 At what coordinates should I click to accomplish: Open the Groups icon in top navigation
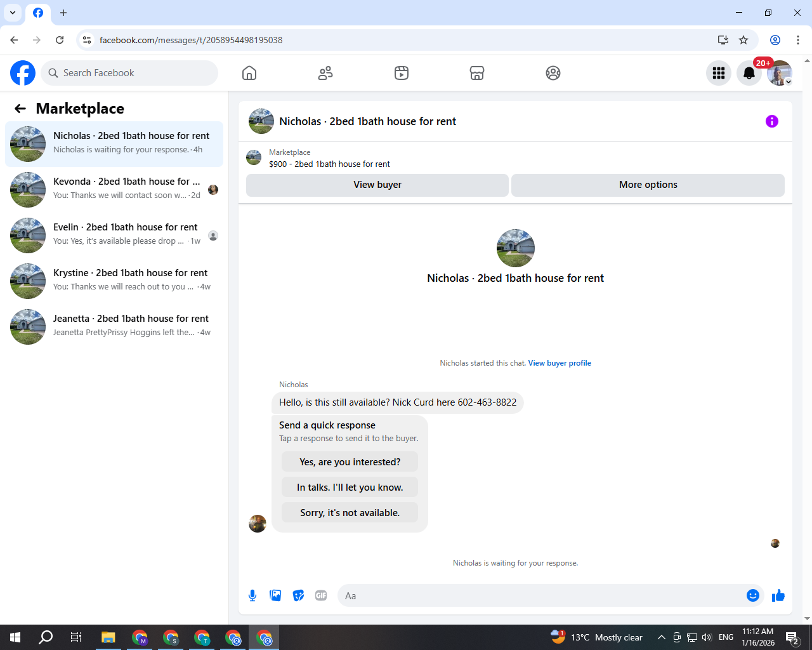[x=553, y=73]
